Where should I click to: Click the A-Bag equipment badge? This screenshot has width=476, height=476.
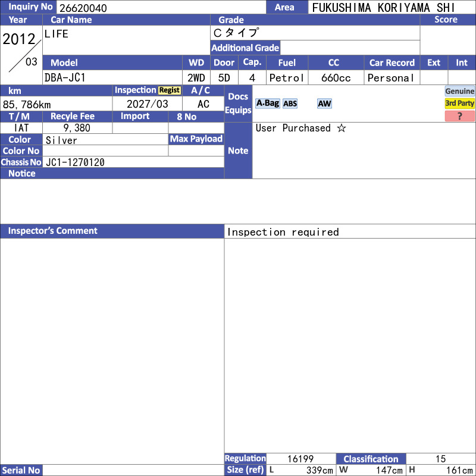coord(267,104)
